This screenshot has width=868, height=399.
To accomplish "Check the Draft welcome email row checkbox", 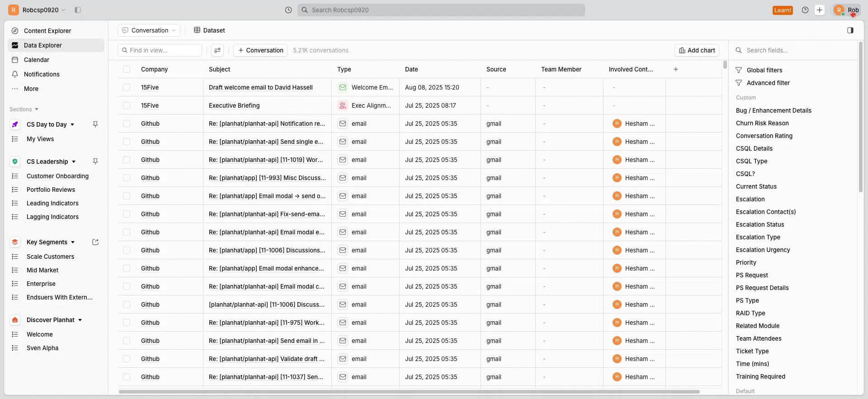I will [x=127, y=87].
